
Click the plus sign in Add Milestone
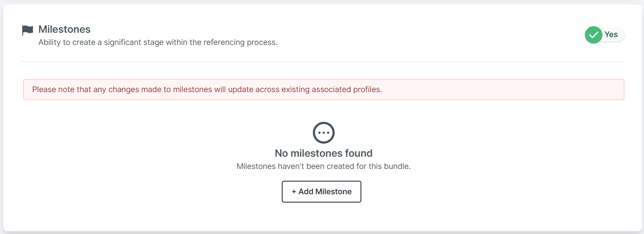click(x=294, y=192)
